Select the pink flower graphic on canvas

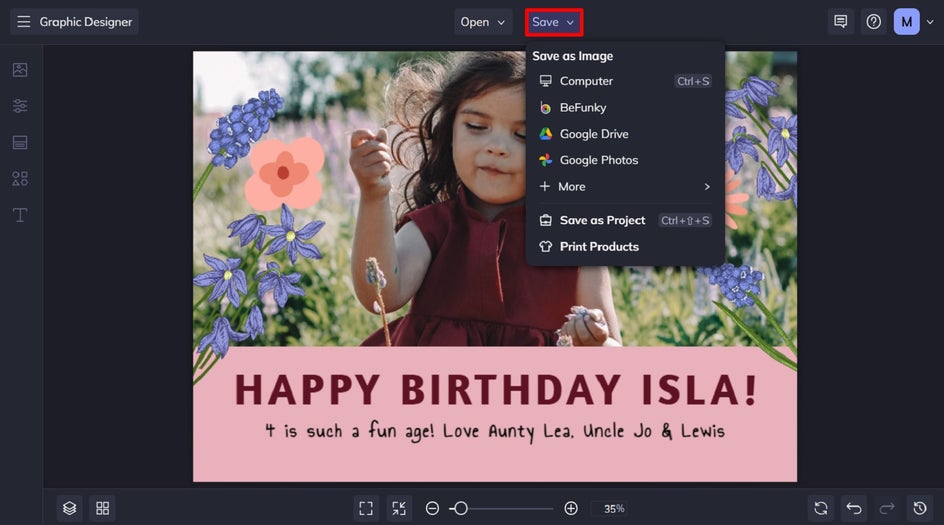pos(284,173)
